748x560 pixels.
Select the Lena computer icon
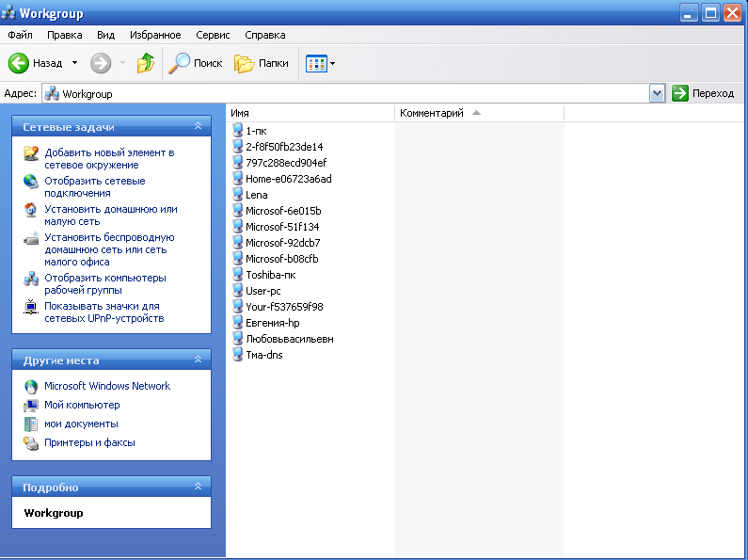pyautogui.click(x=237, y=195)
